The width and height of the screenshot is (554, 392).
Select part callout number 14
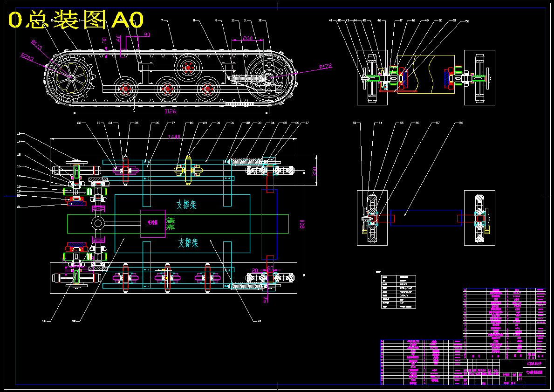[19, 142]
